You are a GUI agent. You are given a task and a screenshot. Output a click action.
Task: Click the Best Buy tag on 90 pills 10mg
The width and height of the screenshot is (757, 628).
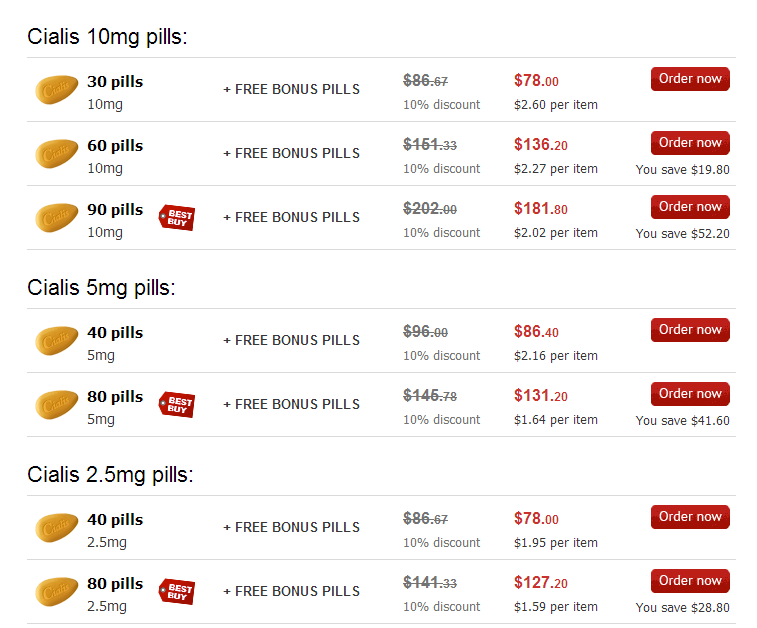point(177,218)
